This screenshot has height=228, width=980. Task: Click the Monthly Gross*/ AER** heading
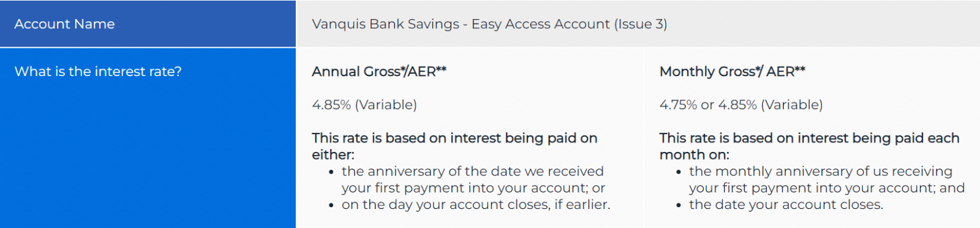pyautogui.click(x=733, y=71)
